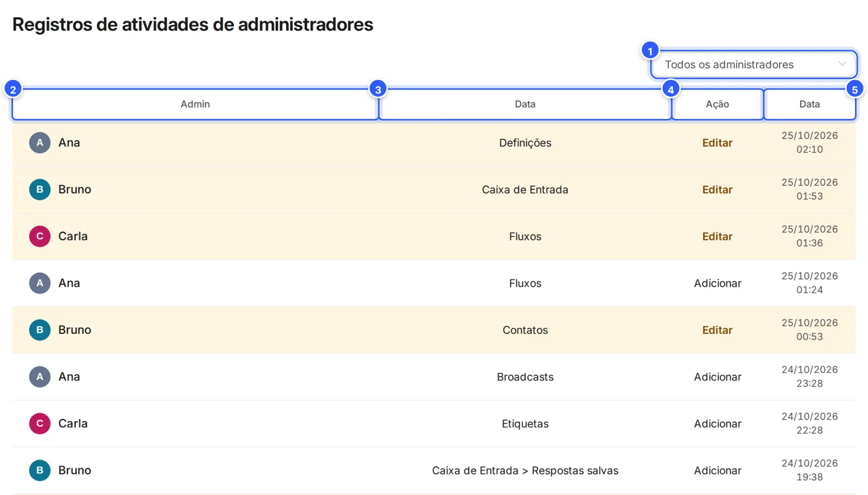Select the Etiquetas cell
This screenshot has width=868, height=495.
click(x=525, y=423)
